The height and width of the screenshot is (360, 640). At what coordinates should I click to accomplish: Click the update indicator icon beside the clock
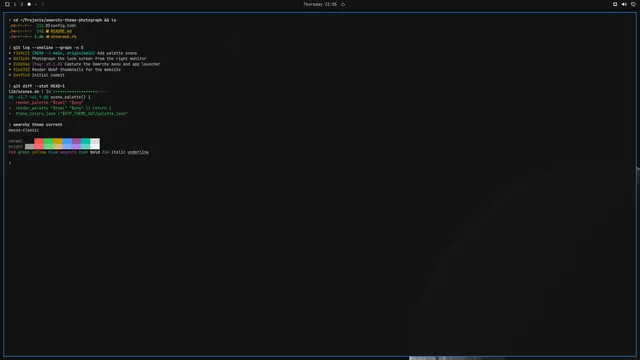tap(343, 4)
